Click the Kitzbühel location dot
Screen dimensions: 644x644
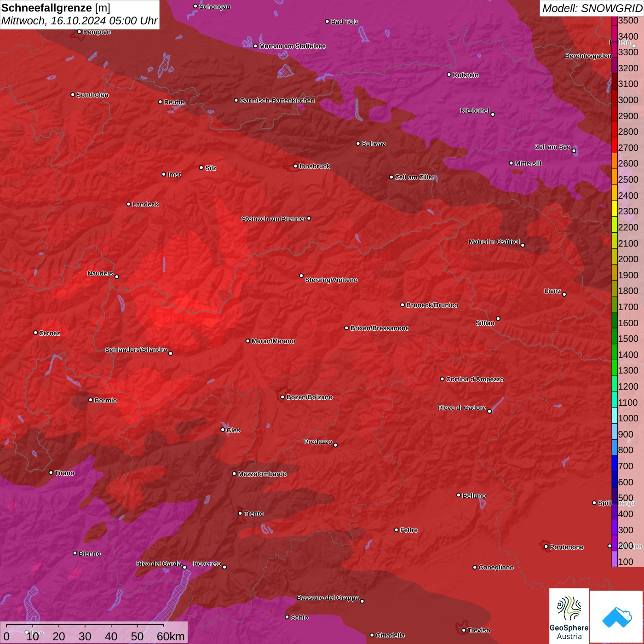coord(493,114)
